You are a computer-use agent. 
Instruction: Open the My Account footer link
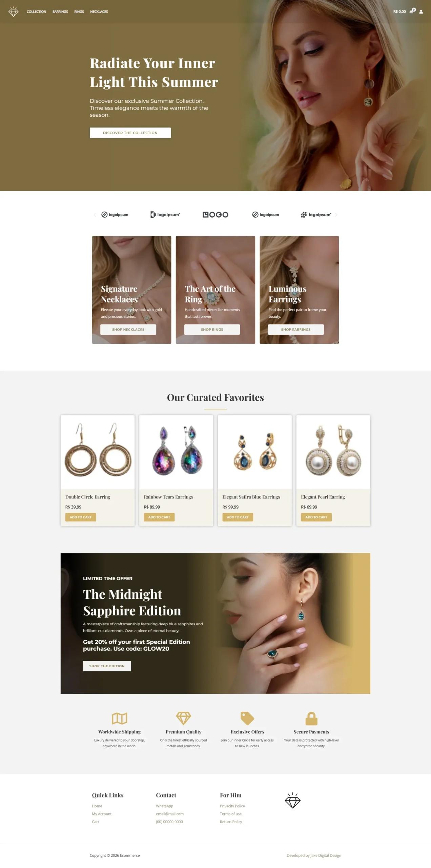pyautogui.click(x=102, y=813)
